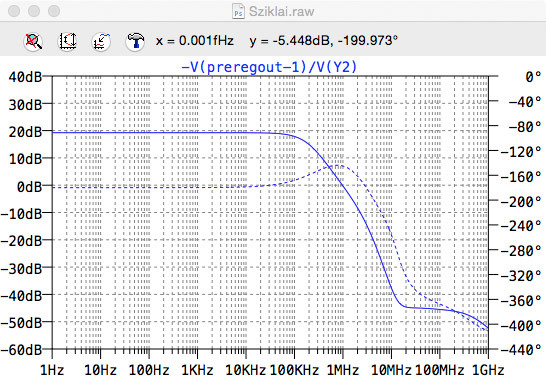The width and height of the screenshot is (546, 379).
Task: Click the -10dB magnitude axis label
Action: [22, 214]
